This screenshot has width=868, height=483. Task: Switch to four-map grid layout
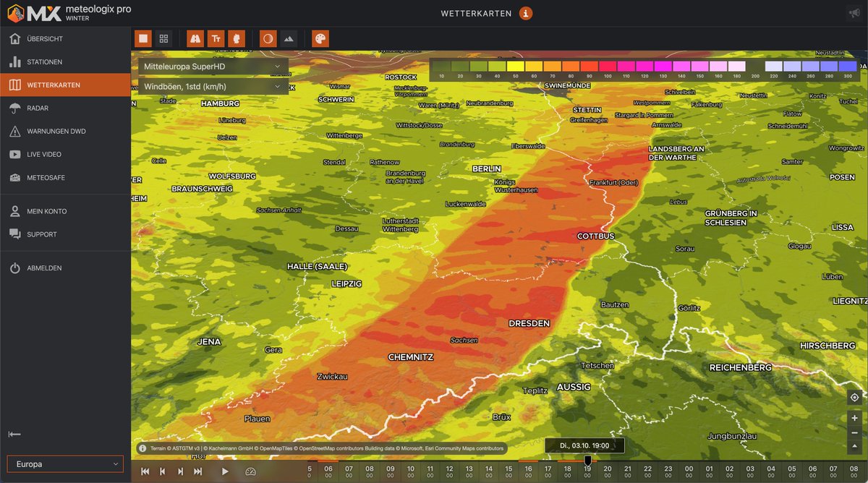click(x=163, y=39)
